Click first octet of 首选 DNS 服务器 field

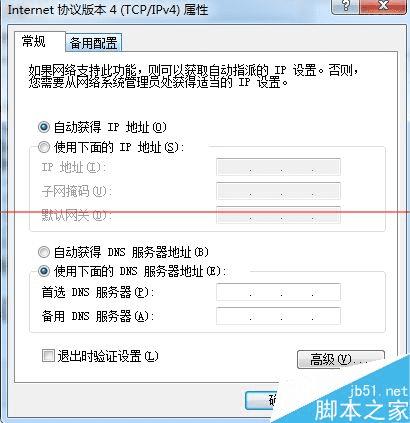(x=233, y=292)
